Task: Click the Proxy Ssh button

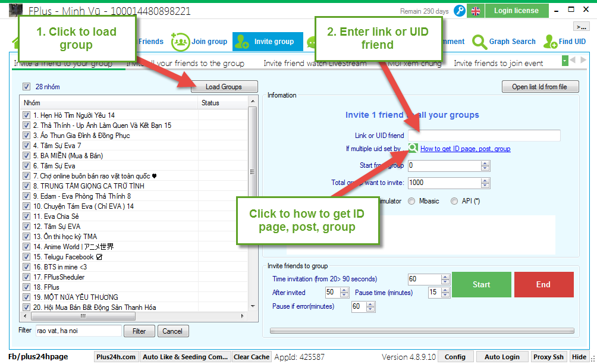Action: click(548, 357)
